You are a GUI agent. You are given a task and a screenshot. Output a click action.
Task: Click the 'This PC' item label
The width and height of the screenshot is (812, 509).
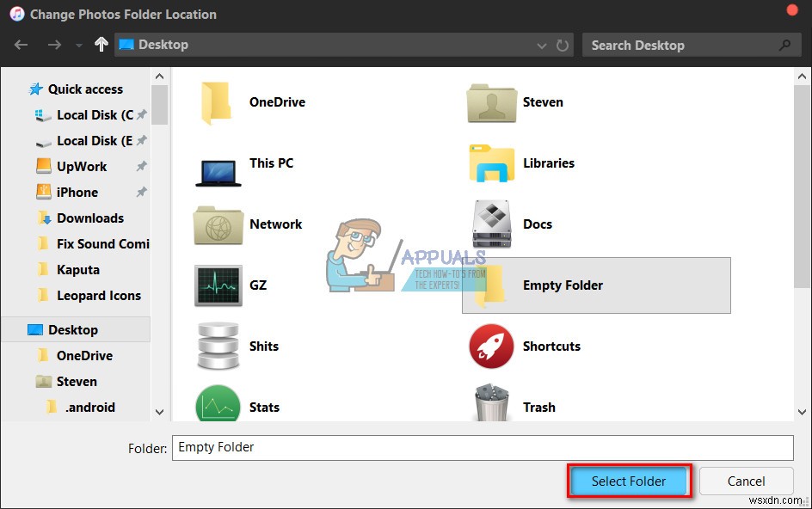pyautogui.click(x=271, y=163)
